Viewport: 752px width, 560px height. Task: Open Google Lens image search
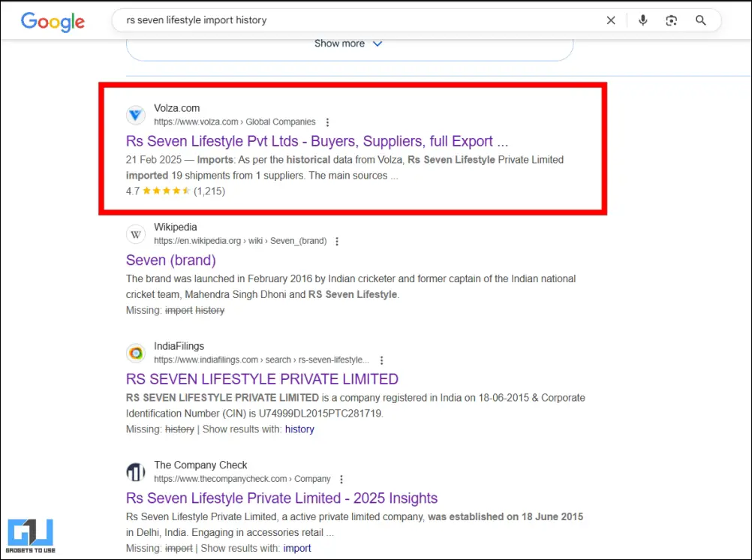671,20
